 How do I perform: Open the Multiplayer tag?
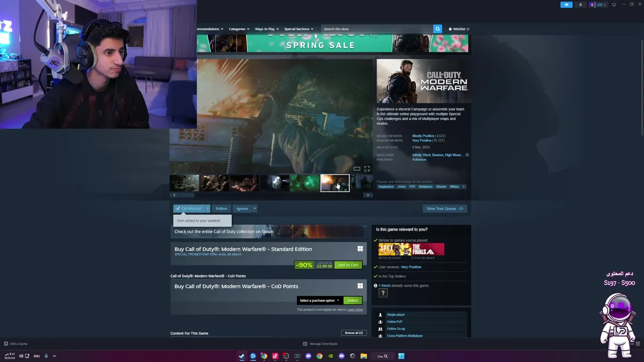tap(426, 187)
